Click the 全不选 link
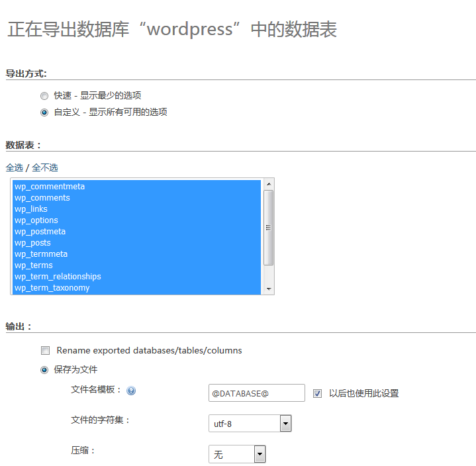Viewport: 476px width, 466px height. pyautogui.click(x=45, y=167)
